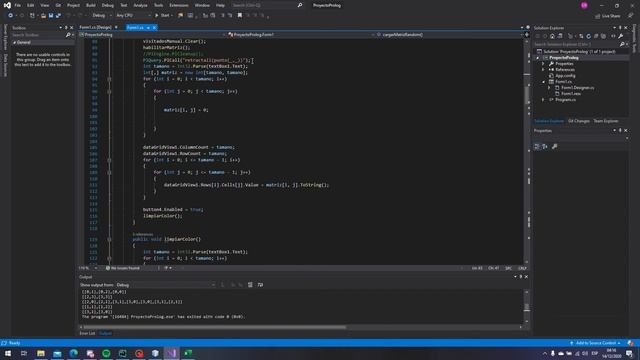Click the Clear All icon in Output toolbar
The width and height of the screenshot is (640, 360).
click(x=250, y=285)
